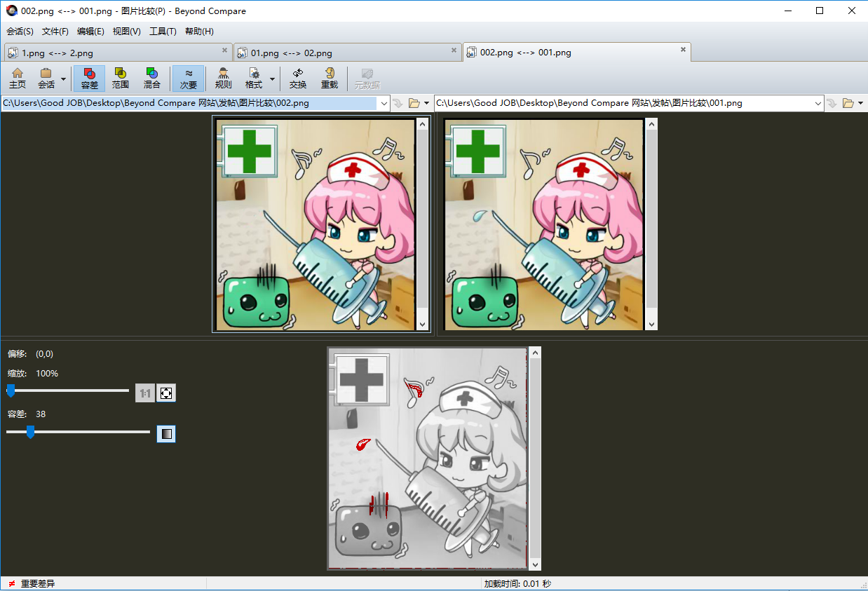This screenshot has width=868, height=591.
Task: Open the 视图(V) menu
Action: click(x=126, y=32)
